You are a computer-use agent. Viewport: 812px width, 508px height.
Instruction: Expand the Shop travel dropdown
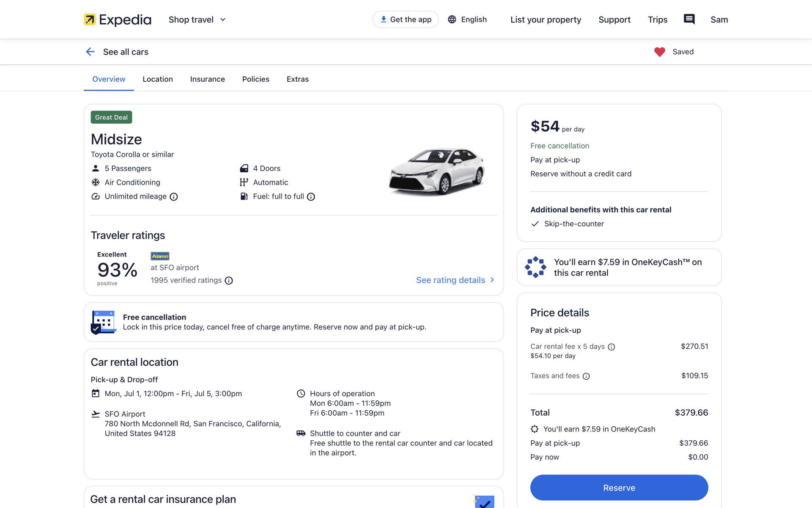coord(197,19)
